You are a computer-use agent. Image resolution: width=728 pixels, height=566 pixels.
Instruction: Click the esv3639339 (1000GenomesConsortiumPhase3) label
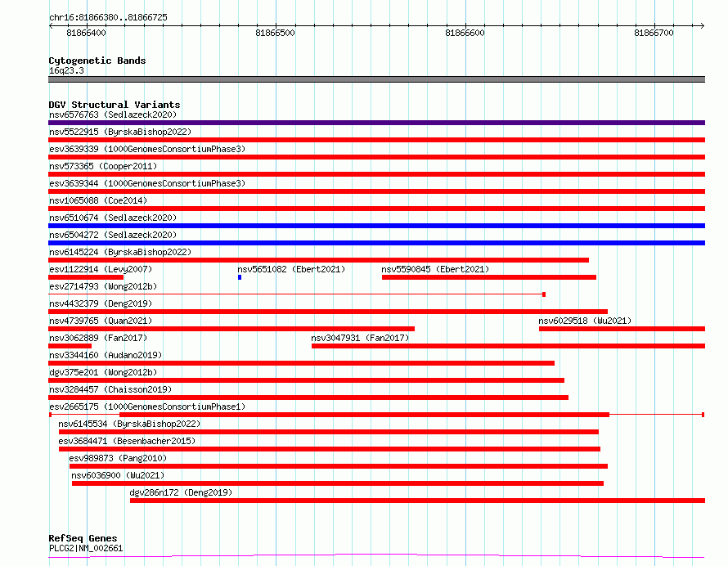click(147, 149)
